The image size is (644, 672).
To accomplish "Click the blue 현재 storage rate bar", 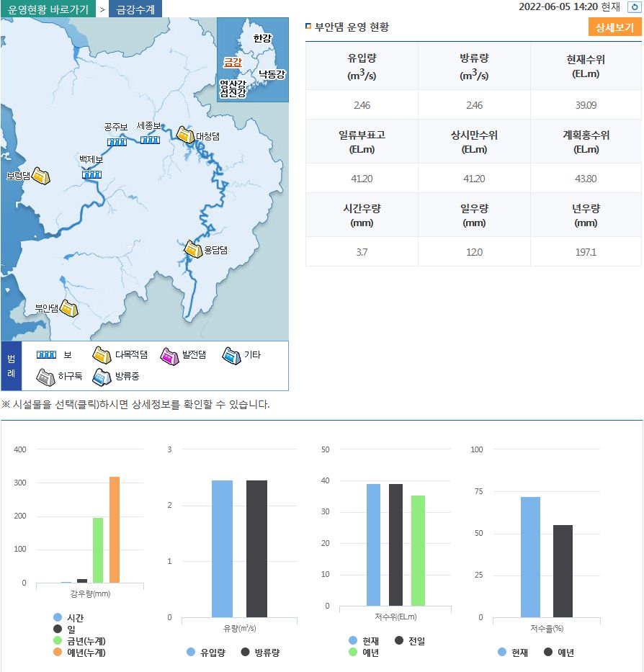I will click(x=530, y=557).
